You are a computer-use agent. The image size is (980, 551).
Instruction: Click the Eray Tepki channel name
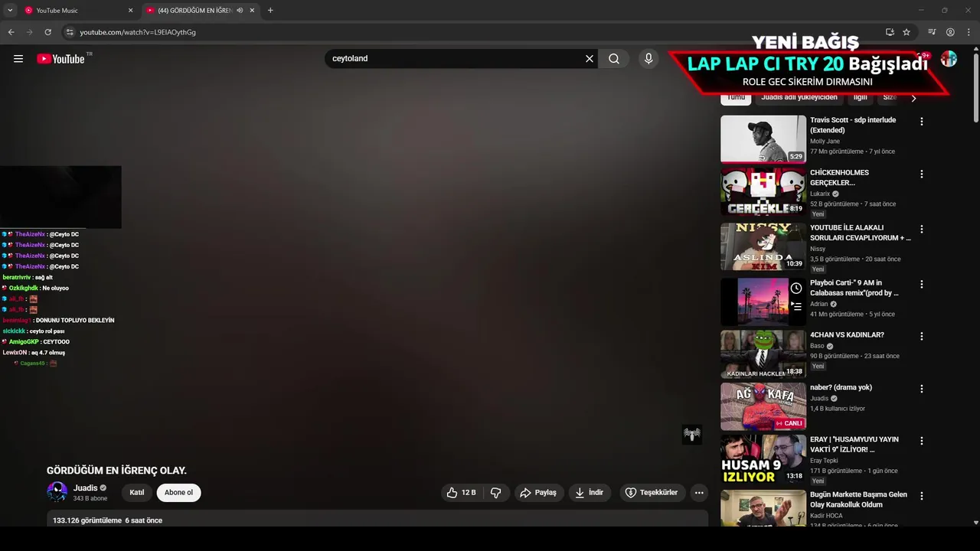[x=824, y=461]
